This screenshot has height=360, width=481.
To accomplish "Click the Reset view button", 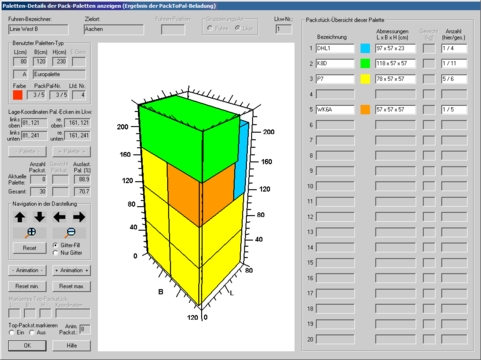I will click(x=30, y=248).
